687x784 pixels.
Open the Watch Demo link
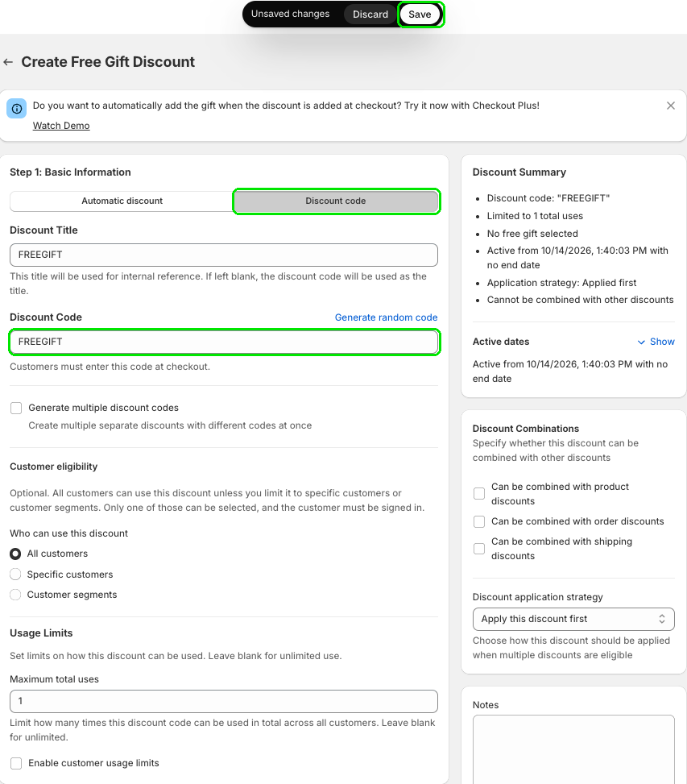point(61,126)
